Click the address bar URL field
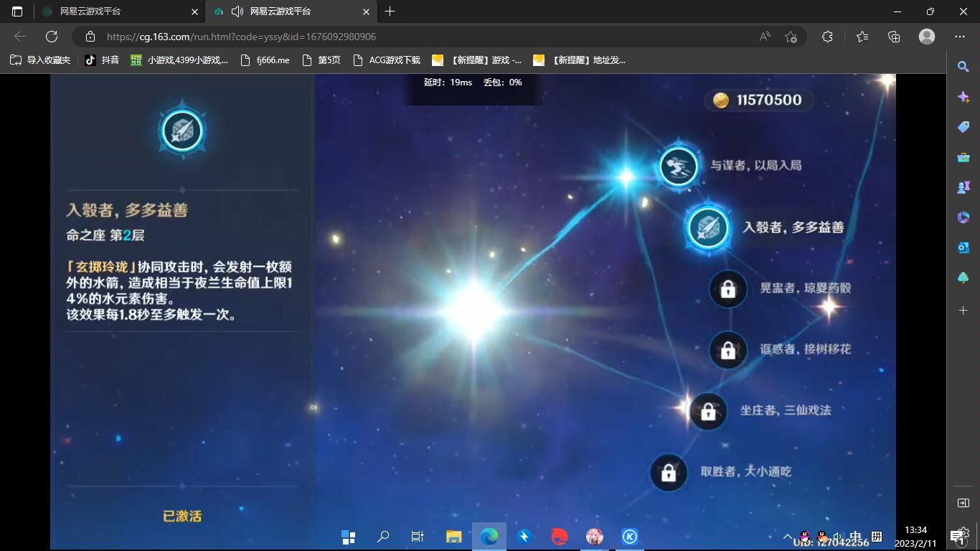 (x=439, y=37)
